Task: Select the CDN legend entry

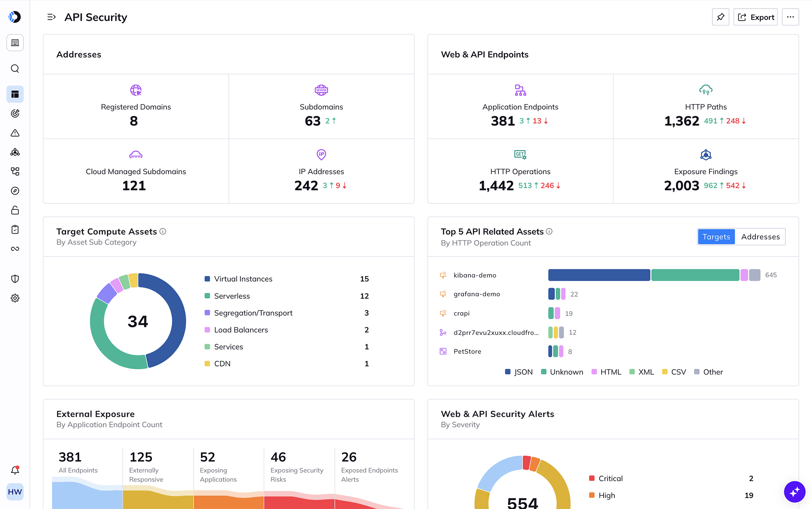Action: click(287, 364)
